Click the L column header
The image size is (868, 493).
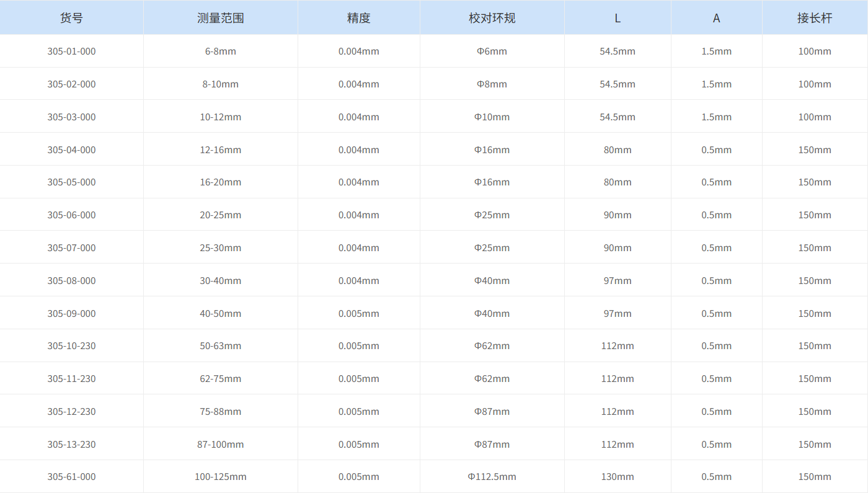click(x=617, y=17)
